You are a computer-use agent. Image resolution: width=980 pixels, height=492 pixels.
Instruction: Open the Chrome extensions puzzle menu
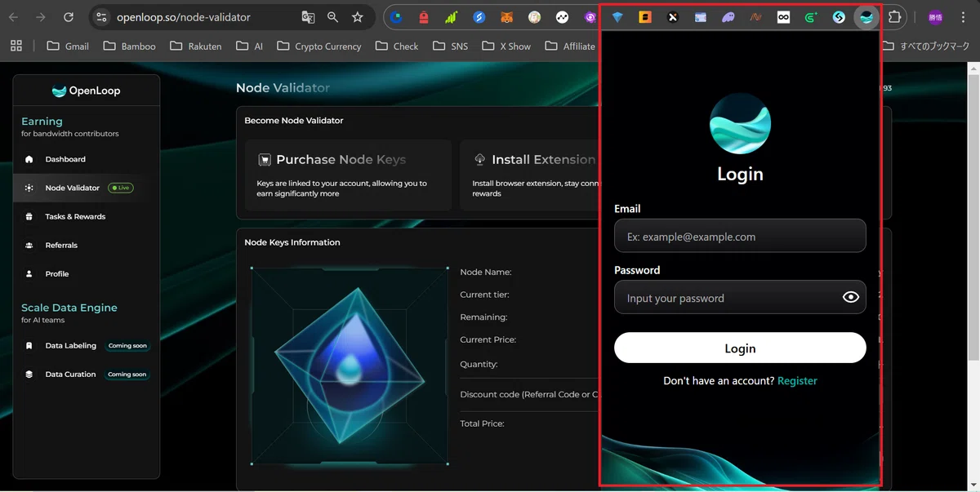895,17
